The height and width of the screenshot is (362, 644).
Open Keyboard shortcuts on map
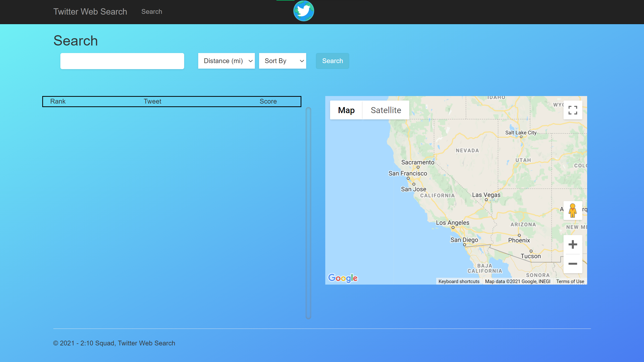[459, 281]
